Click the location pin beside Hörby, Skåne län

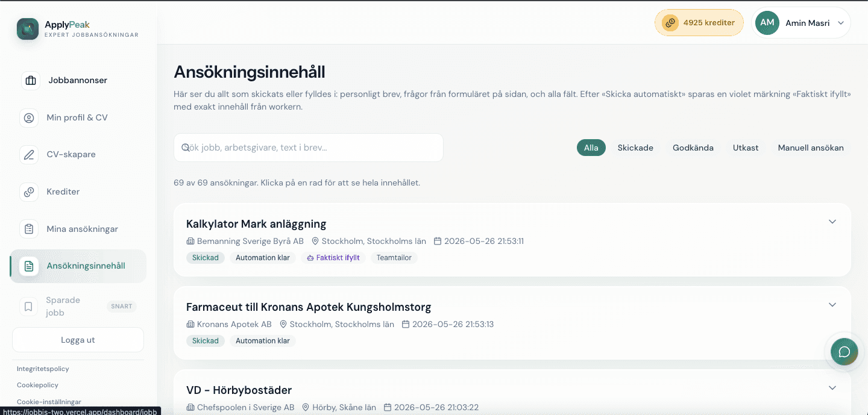pos(306,408)
